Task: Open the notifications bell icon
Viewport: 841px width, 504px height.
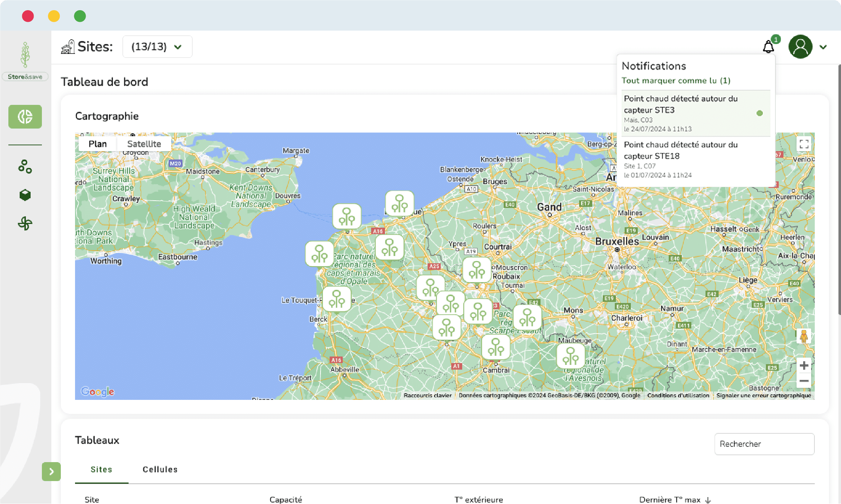Action: (x=768, y=47)
